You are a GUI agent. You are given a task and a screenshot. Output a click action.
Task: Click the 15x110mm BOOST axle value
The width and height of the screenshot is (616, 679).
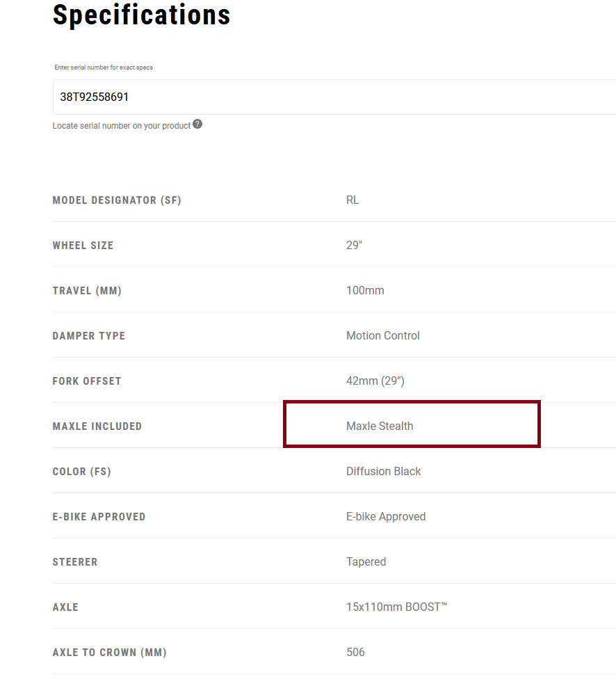396,607
